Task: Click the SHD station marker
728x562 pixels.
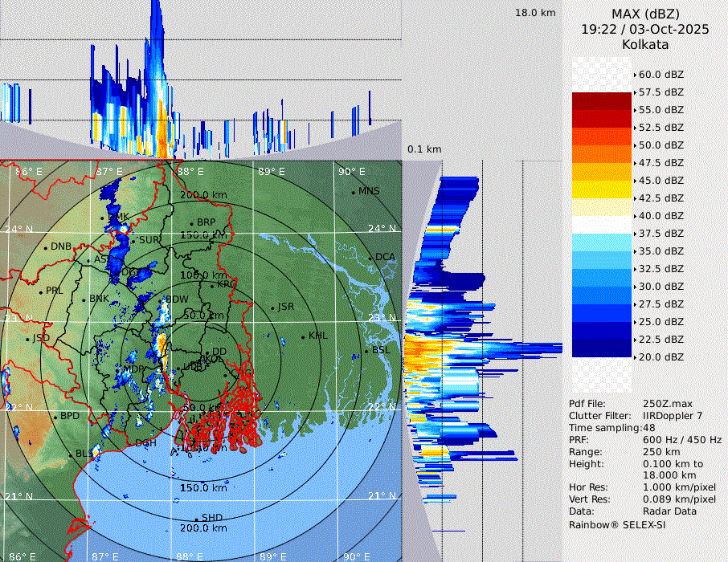Action: point(196,518)
